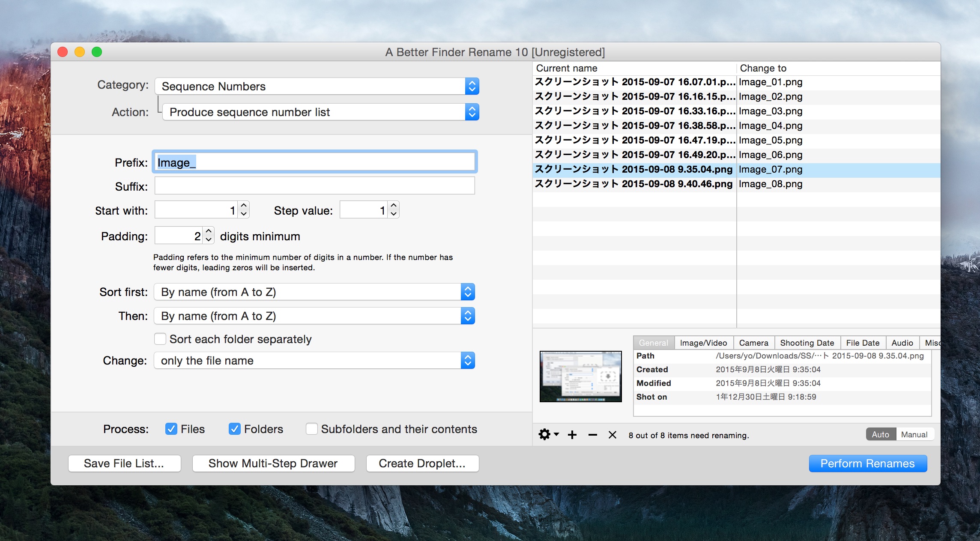The width and height of the screenshot is (980, 541).
Task: Click into the Suffix text field
Action: (x=314, y=186)
